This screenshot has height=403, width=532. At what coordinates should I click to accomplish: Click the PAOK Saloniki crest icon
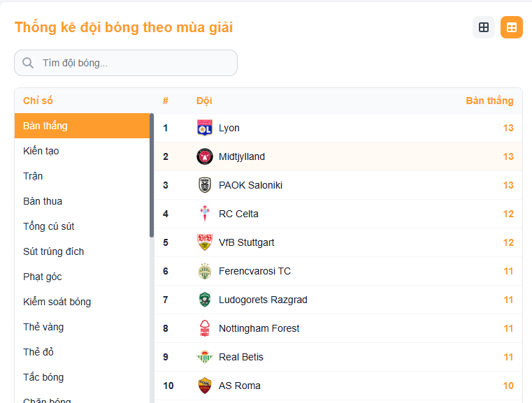pyautogui.click(x=204, y=185)
